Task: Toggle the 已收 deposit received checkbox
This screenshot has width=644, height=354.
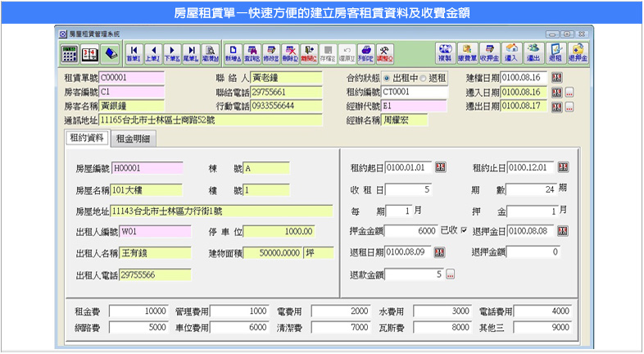Action: (x=464, y=230)
